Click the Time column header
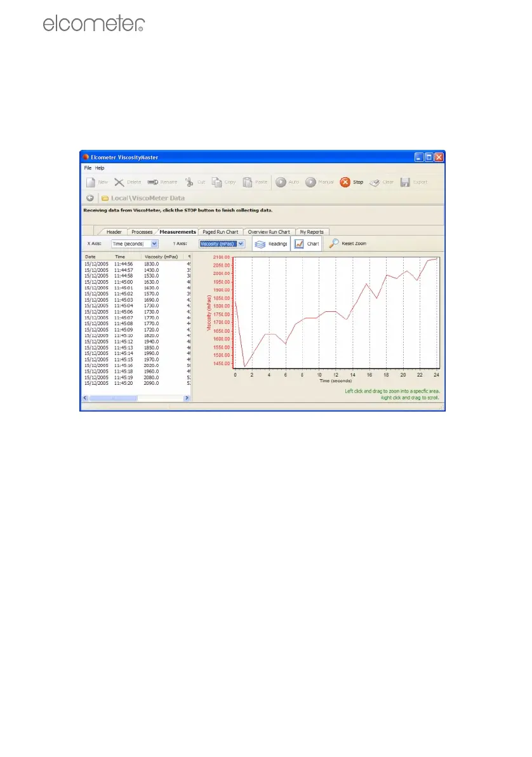This screenshot has width=532, height=757. (x=127, y=257)
